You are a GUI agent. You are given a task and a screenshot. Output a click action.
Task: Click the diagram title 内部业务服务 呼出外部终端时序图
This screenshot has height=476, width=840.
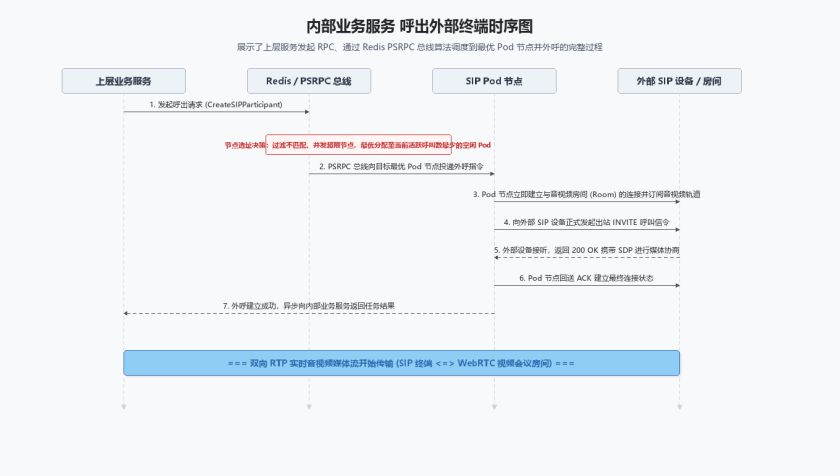click(x=419, y=26)
